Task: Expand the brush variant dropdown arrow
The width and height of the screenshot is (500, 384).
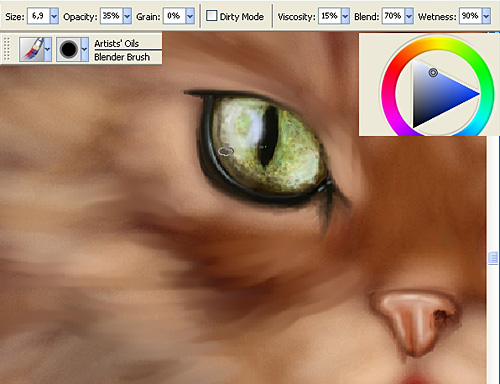Action: [x=85, y=49]
